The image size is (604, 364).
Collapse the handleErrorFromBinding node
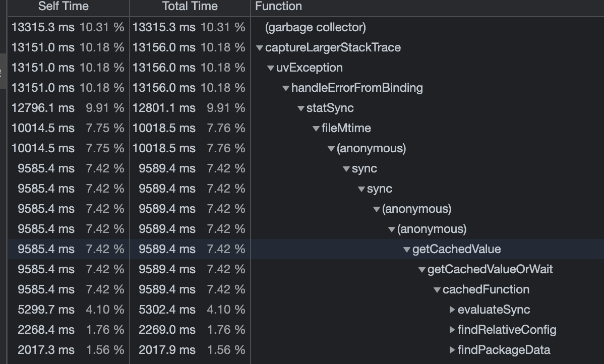[x=285, y=88]
